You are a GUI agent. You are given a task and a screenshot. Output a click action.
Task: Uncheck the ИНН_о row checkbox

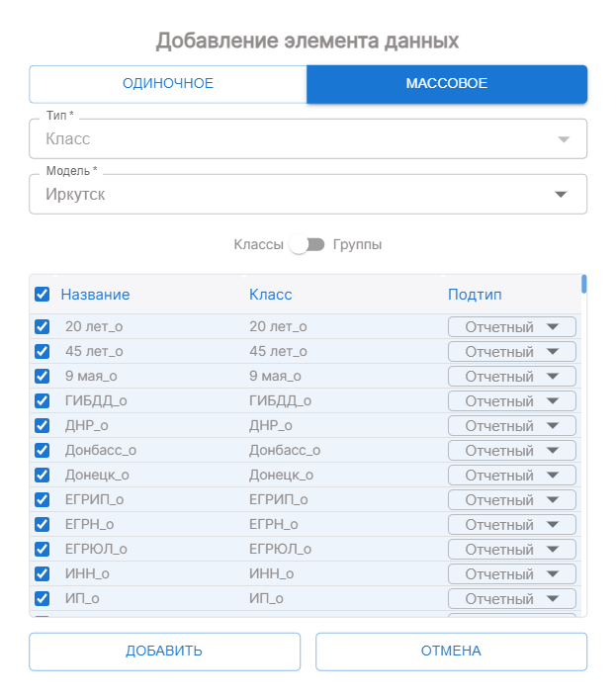[x=43, y=573]
